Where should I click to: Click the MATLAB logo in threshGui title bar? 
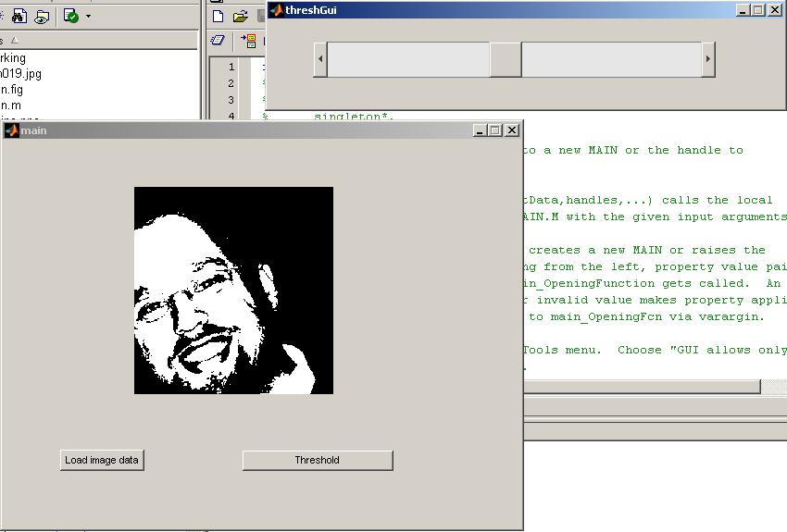coord(276,10)
